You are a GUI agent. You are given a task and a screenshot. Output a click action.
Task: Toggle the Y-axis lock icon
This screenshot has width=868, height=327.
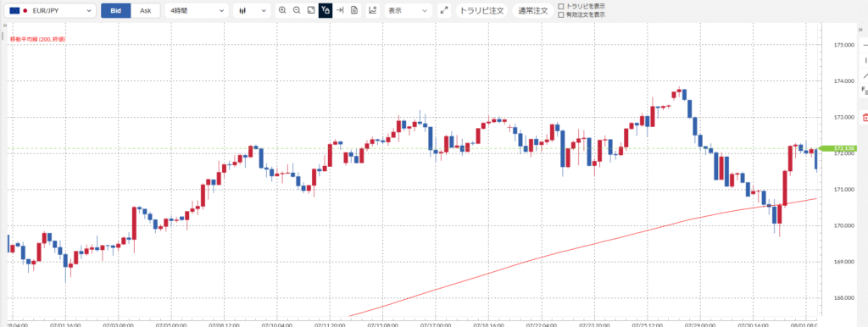[325, 10]
